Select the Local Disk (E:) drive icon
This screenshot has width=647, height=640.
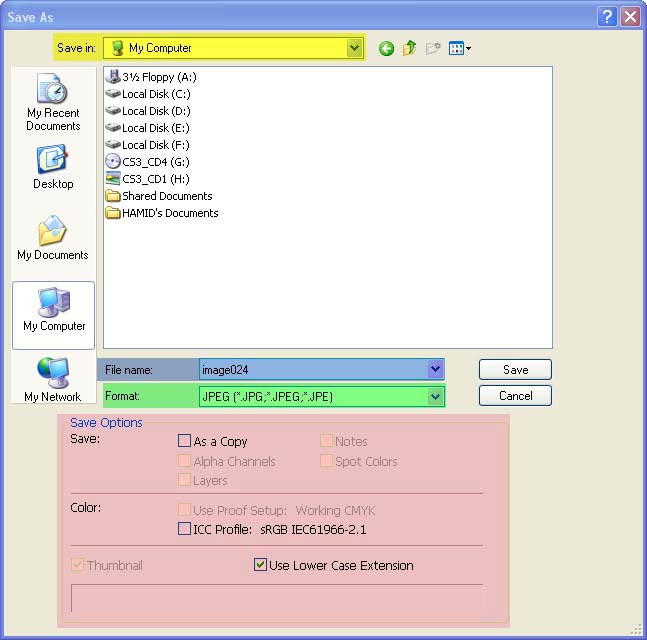pos(113,128)
